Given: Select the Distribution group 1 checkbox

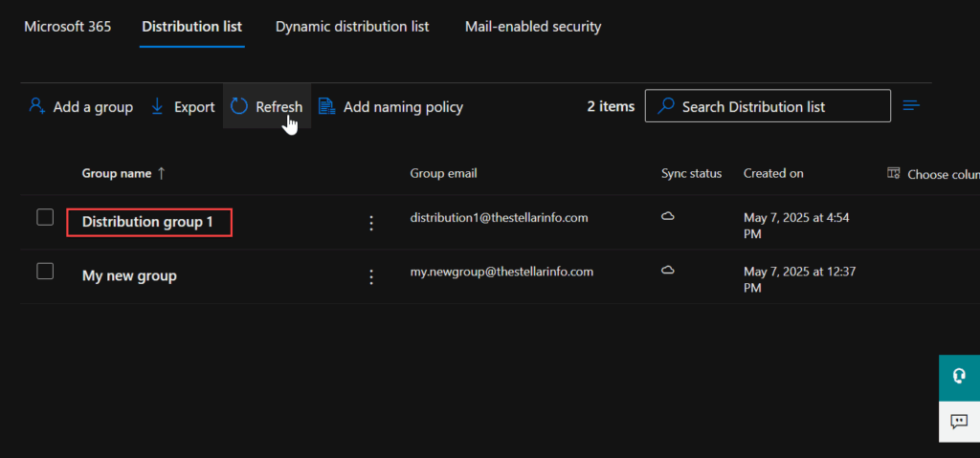Looking at the screenshot, I should tap(45, 217).
